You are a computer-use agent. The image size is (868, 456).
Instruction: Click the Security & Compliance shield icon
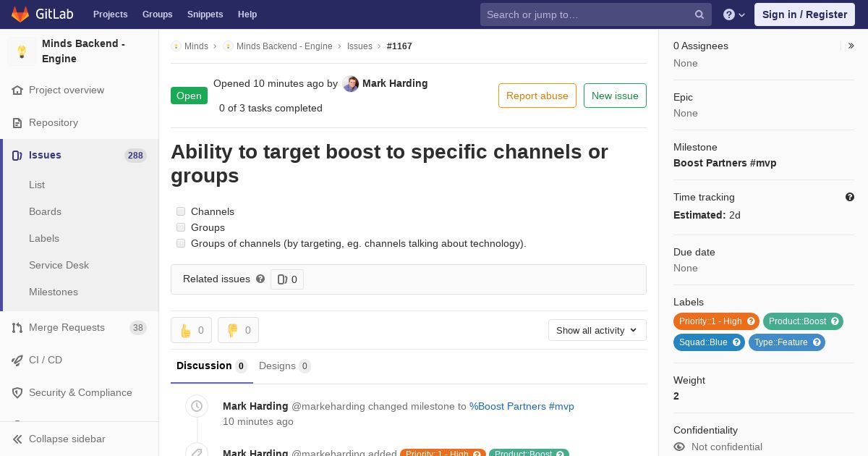coord(17,393)
